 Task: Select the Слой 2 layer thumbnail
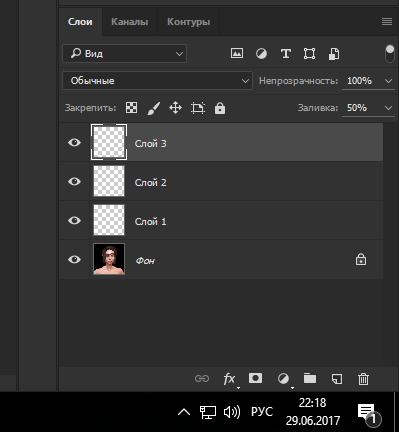point(109,181)
